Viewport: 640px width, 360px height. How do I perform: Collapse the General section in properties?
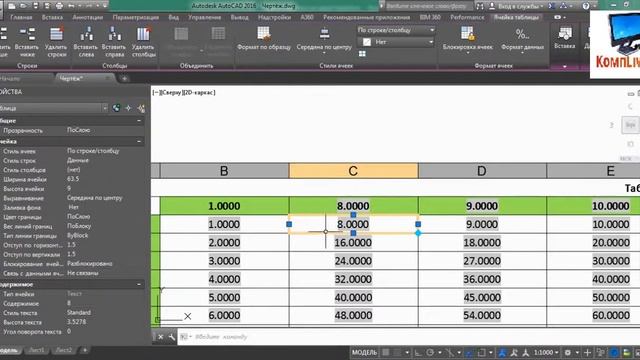tap(139, 121)
